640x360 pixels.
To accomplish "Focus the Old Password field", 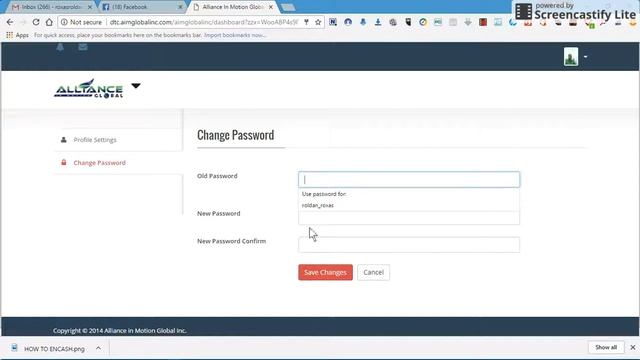I will point(409,180).
